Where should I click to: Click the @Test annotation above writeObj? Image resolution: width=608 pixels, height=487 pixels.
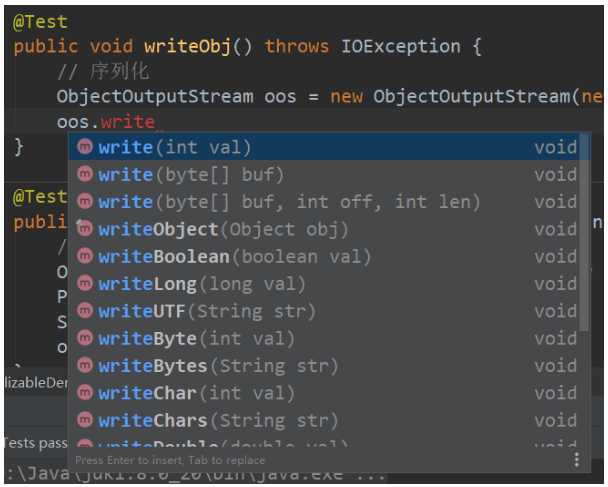pos(40,22)
